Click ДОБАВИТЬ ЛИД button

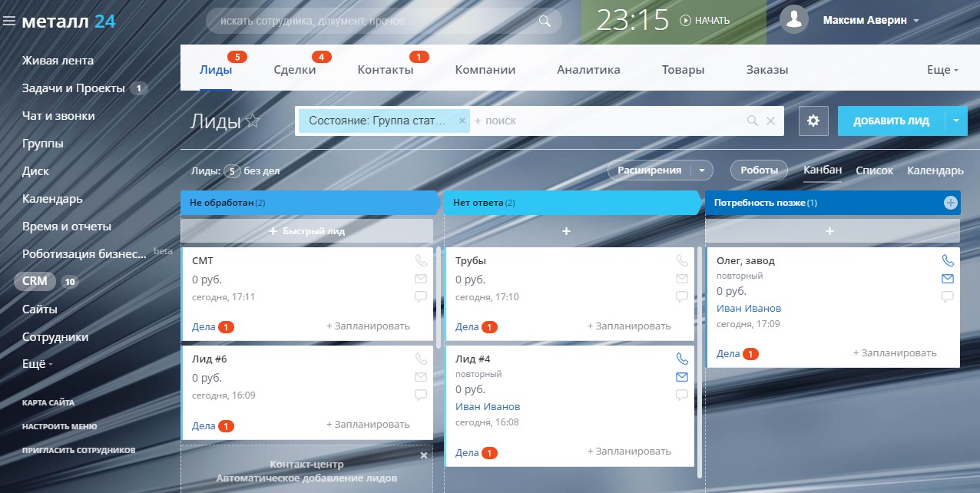click(x=891, y=121)
